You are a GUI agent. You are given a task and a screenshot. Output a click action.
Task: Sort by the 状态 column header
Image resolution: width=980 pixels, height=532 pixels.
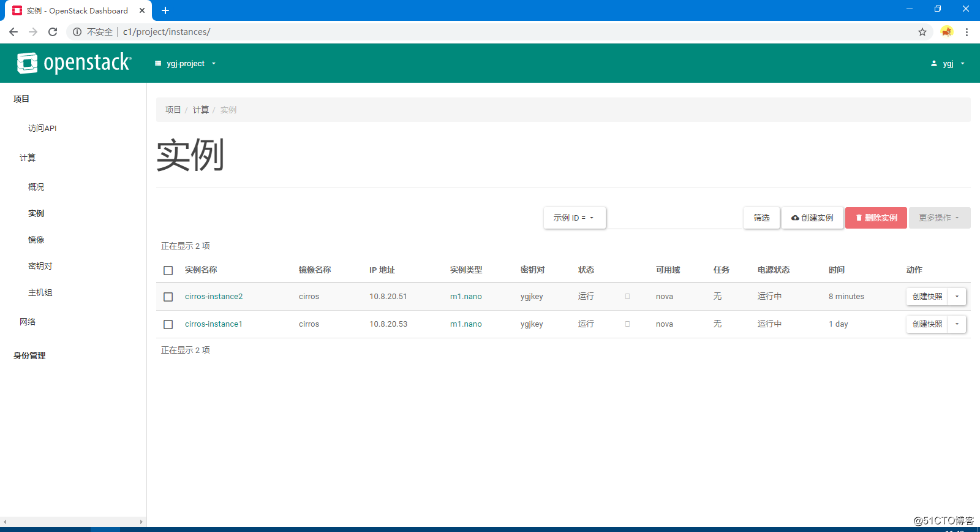click(x=586, y=270)
